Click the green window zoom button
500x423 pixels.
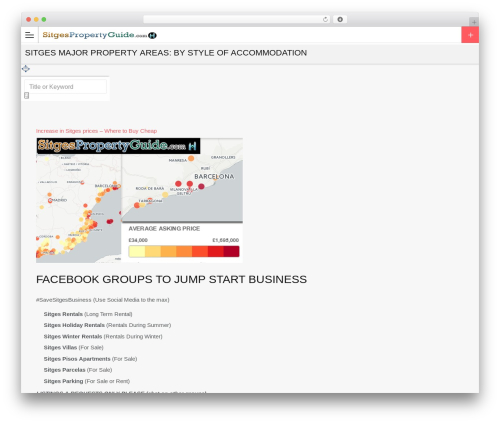(x=44, y=20)
